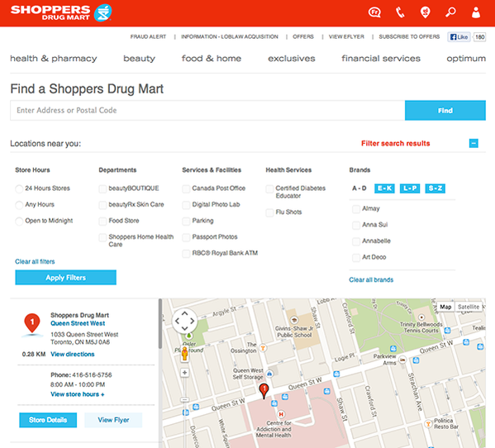Open the Store Details button

[48, 420]
